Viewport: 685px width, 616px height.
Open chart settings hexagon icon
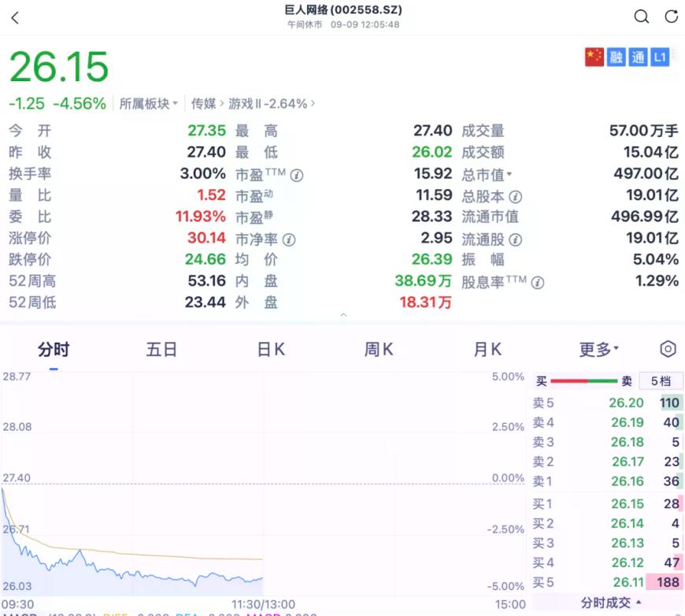pos(668,349)
